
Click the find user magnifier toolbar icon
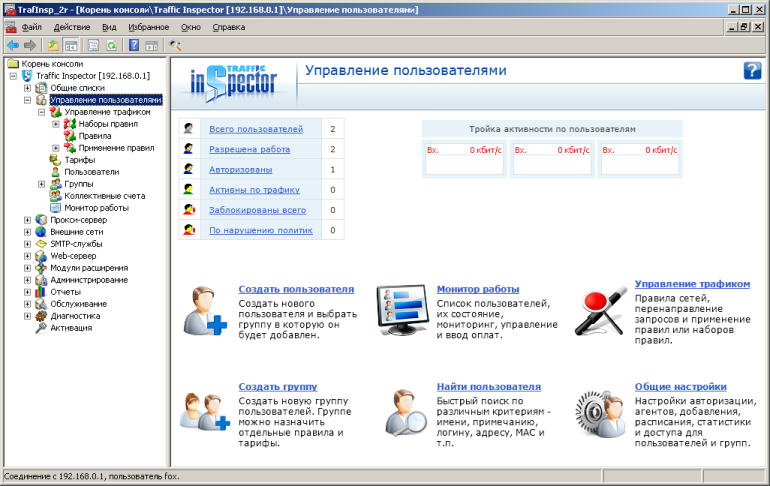tap(175, 46)
